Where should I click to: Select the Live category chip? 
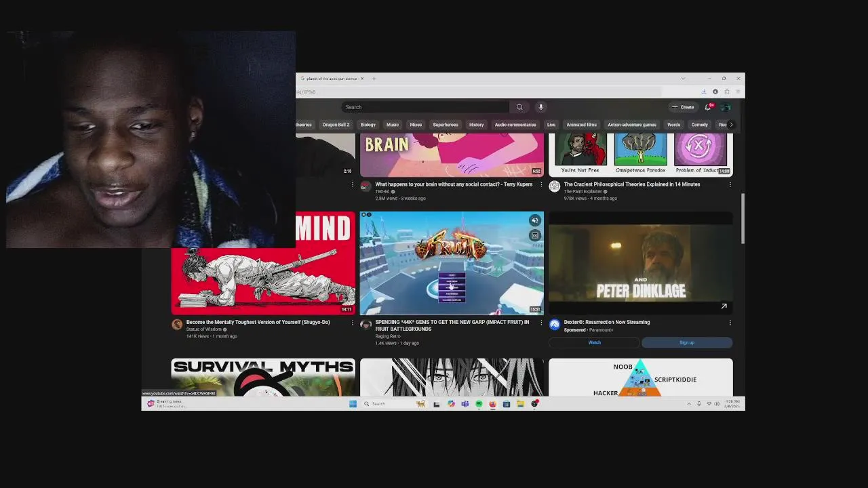(x=551, y=125)
